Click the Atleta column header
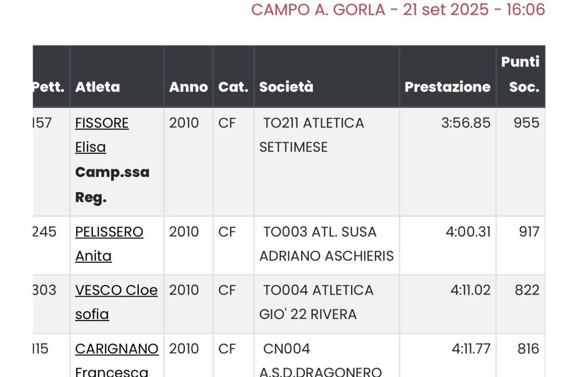 coord(97,87)
